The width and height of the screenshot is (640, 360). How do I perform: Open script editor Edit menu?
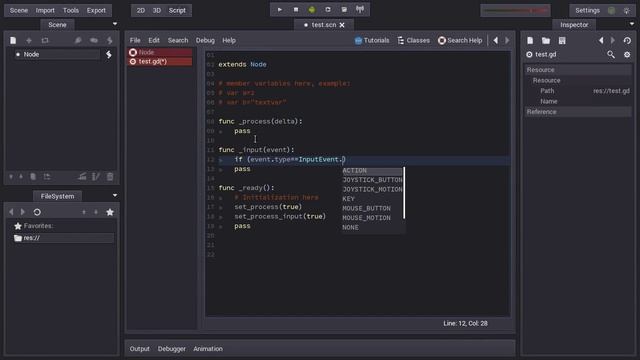point(154,40)
